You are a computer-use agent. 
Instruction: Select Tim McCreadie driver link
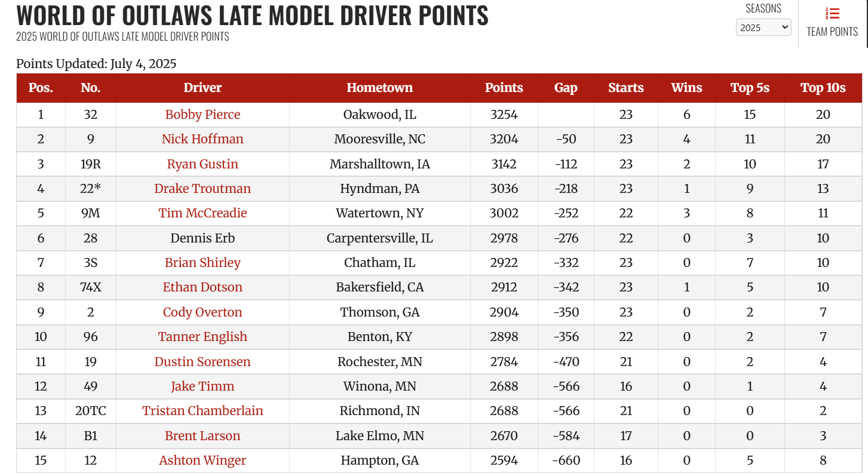click(x=203, y=213)
